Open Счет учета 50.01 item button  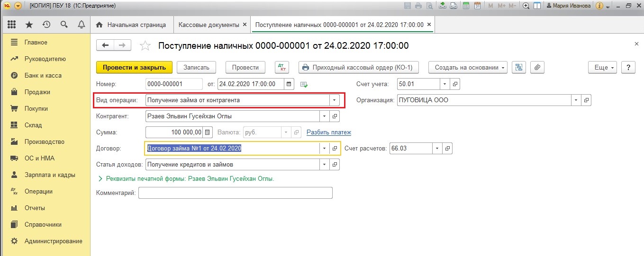(455, 84)
